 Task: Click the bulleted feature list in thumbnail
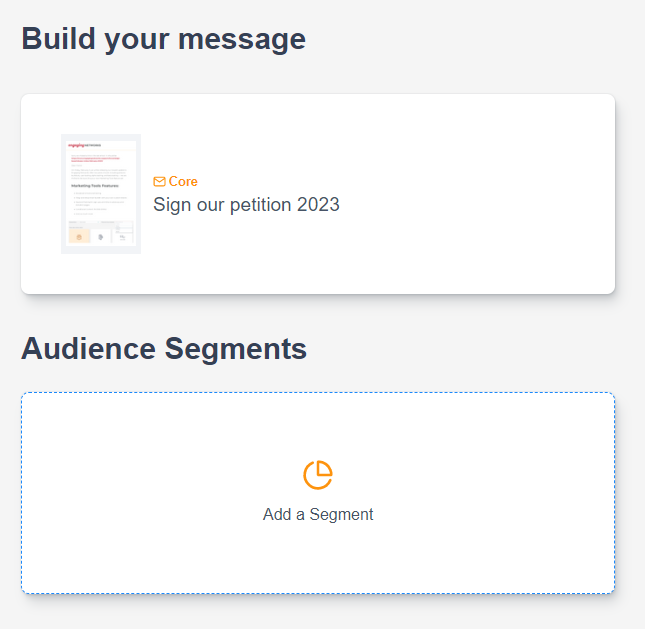tap(98, 203)
